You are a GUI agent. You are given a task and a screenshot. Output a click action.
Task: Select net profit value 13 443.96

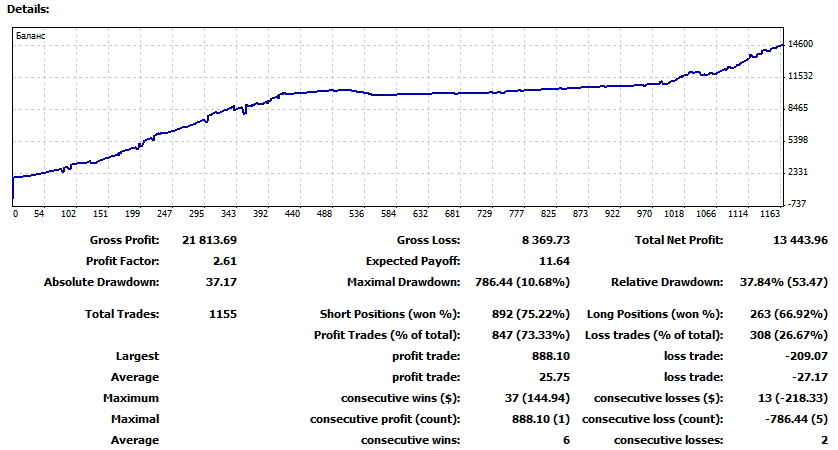[800, 240]
